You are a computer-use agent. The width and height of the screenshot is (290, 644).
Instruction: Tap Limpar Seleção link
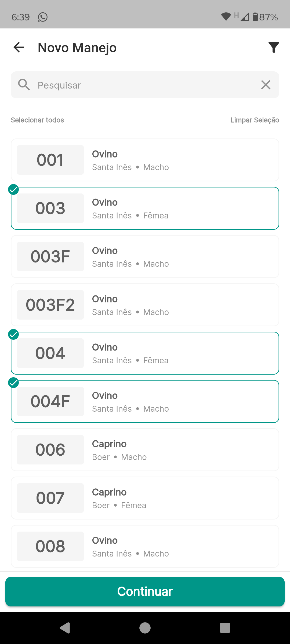tap(255, 120)
